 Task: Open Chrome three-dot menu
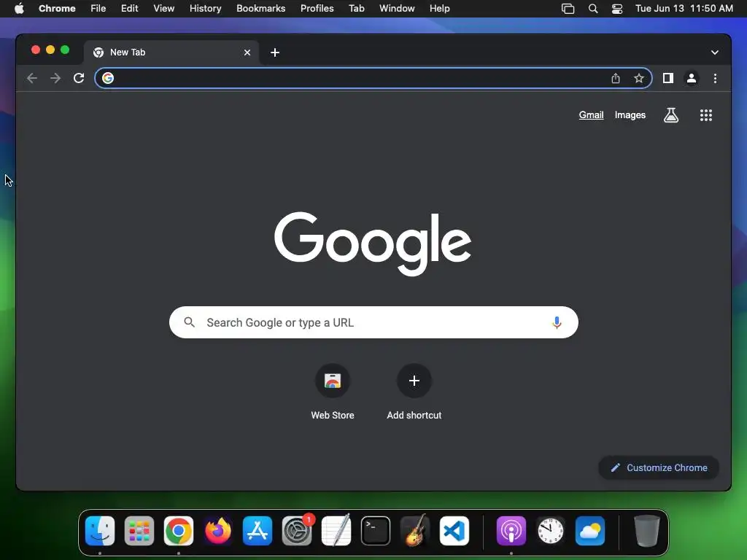coord(715,78)
